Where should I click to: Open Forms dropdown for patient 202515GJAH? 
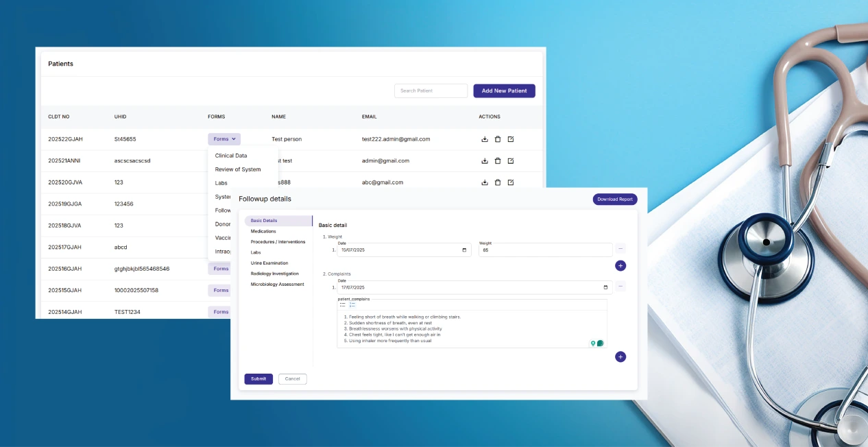[221, 290]
